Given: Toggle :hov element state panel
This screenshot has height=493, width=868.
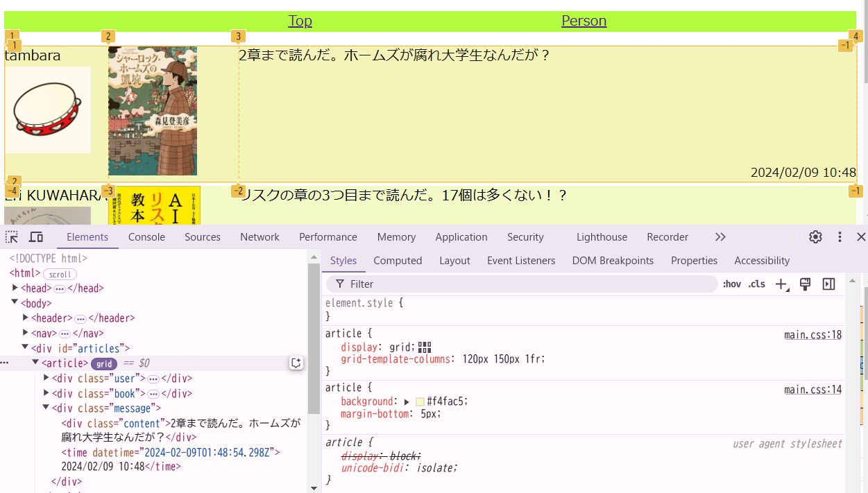Looking at the screenshot, I should click(732, 284).
